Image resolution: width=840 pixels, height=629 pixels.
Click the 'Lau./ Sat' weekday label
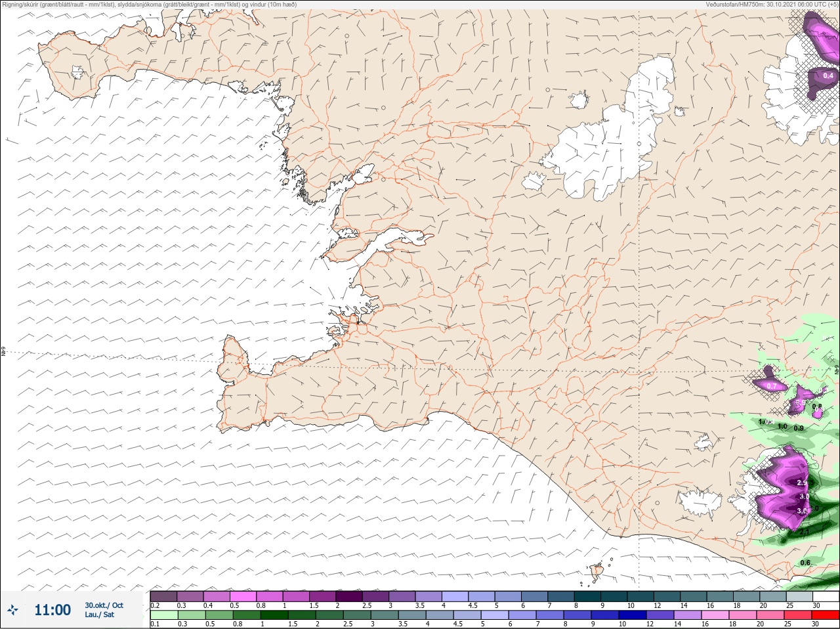point(99,615)
